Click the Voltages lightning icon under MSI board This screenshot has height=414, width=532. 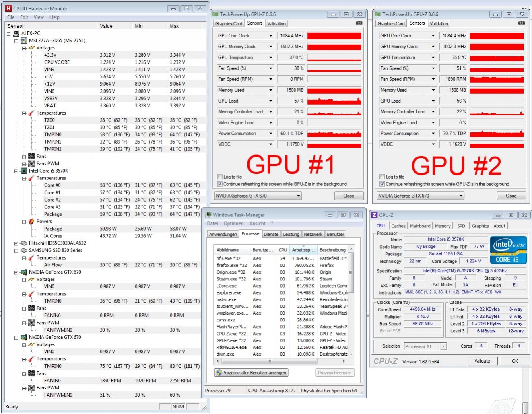pos(31,48)
